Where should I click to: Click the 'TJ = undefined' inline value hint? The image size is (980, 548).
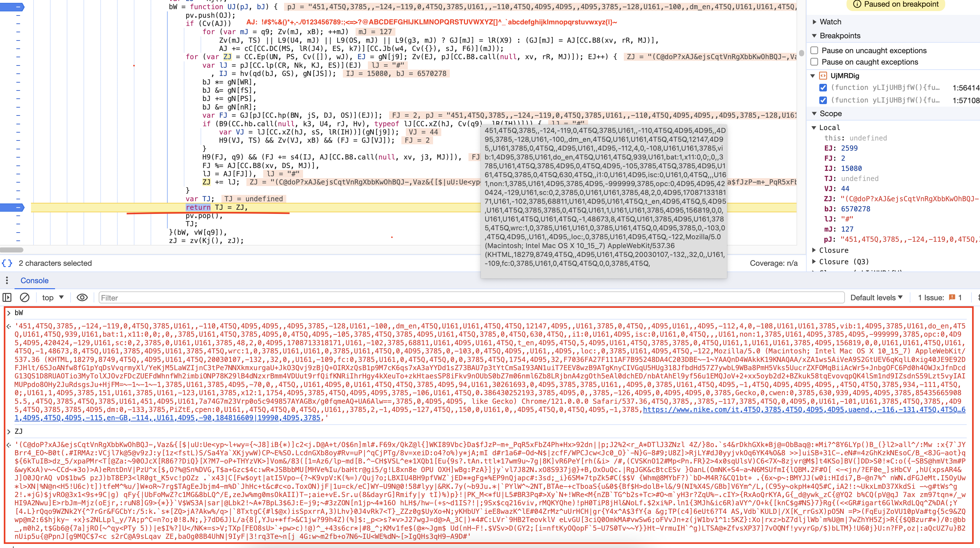pos(253,199)
